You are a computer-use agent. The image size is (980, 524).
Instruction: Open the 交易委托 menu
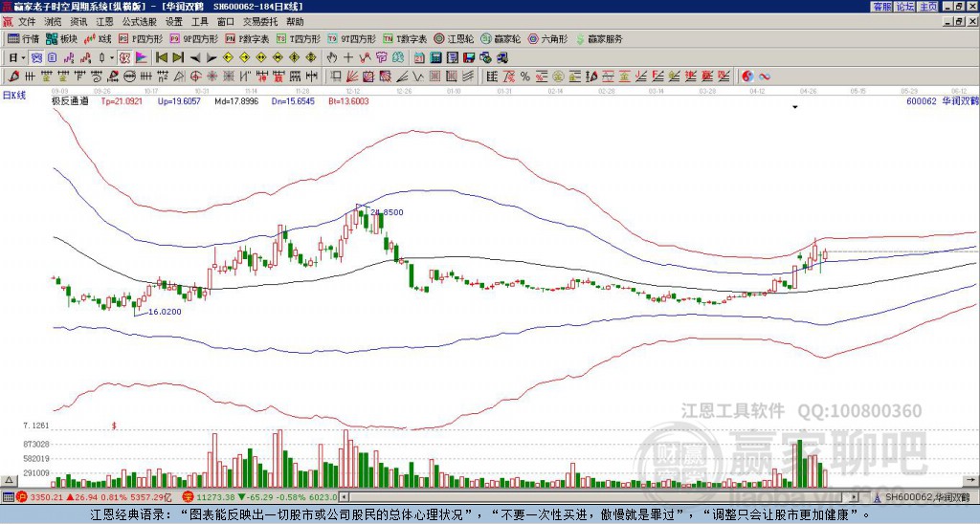coord(260,22)
